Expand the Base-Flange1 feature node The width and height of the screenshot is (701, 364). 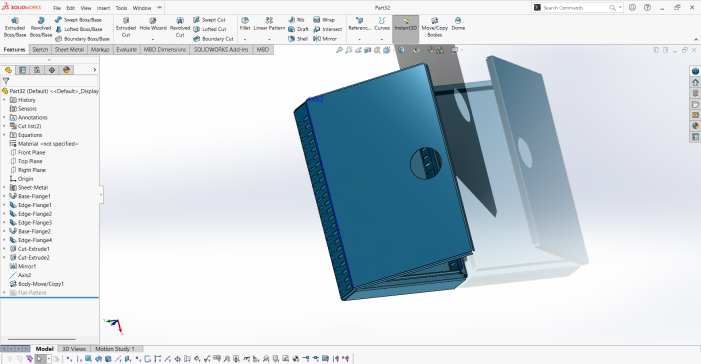[x=4, y=196]
